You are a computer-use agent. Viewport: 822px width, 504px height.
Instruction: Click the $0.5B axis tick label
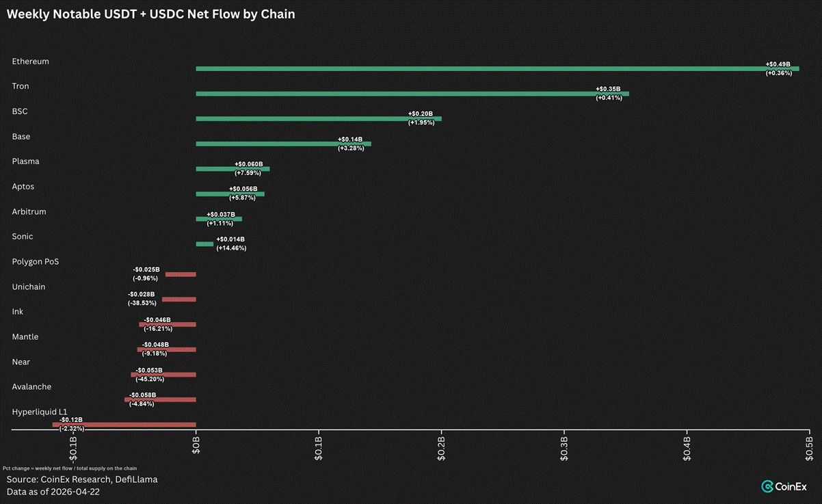(810, 447)
